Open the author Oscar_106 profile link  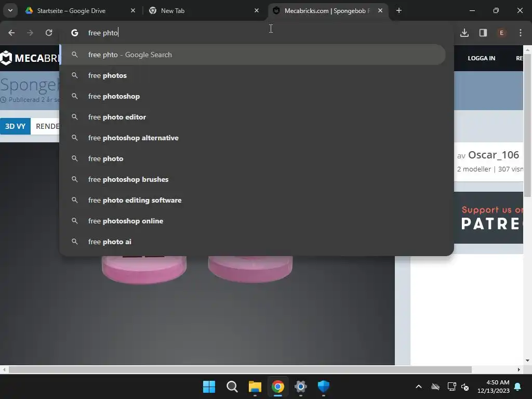pos(494,155)
